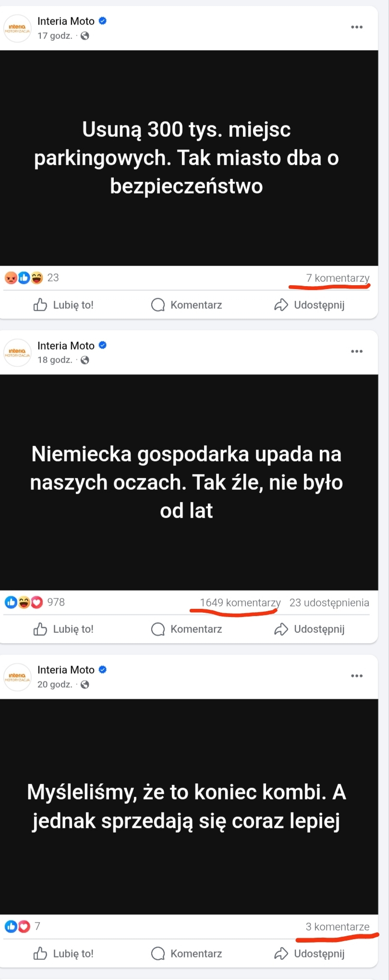This screenshot has width=389, height=980.
Task: Open options menu on parking spaces post
Action: (x=357, y=27)
